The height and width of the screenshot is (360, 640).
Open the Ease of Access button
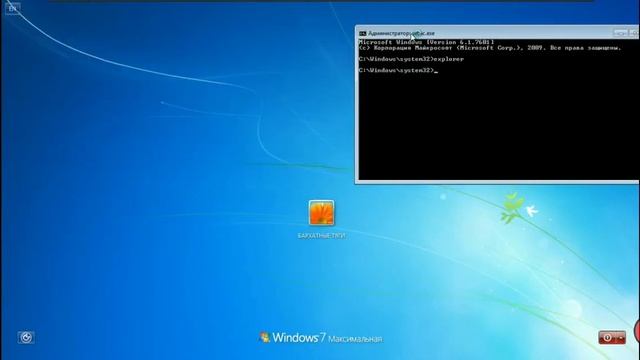[26, 337]
